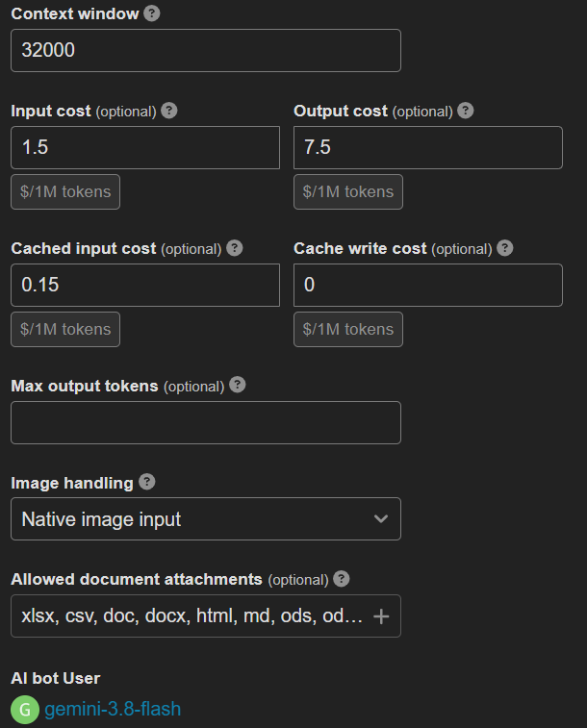587x728 pixels.
Task: Click the AI bot User heading
Action: pos(56,678)
